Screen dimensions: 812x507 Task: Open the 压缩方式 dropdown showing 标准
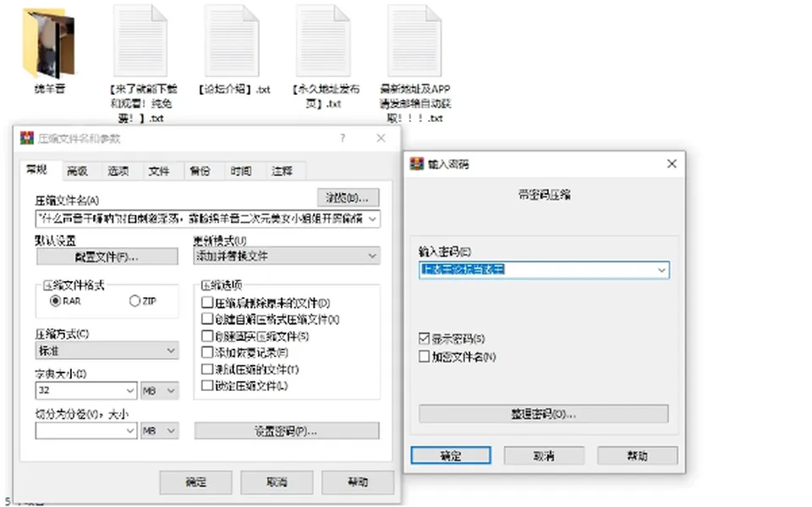107,350
